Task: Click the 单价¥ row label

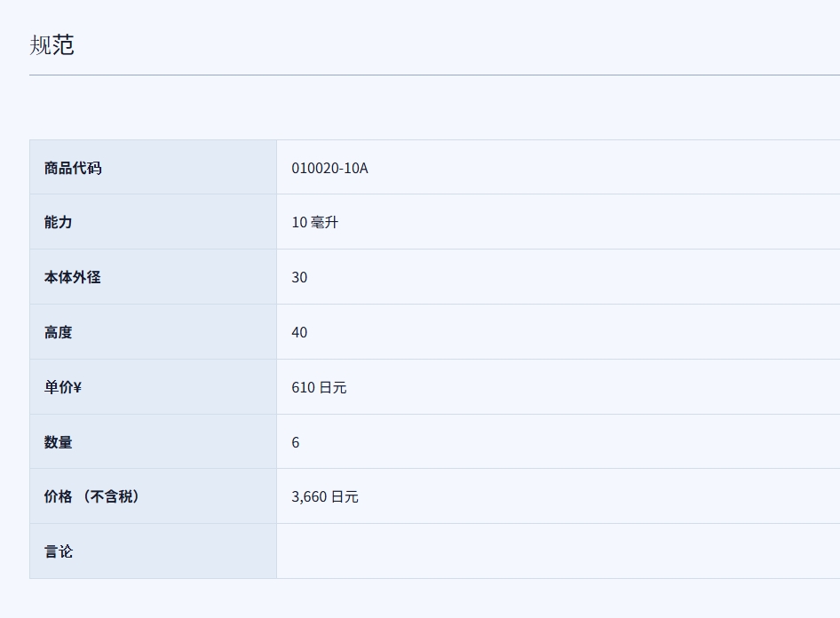Action: tap(63, 387)
